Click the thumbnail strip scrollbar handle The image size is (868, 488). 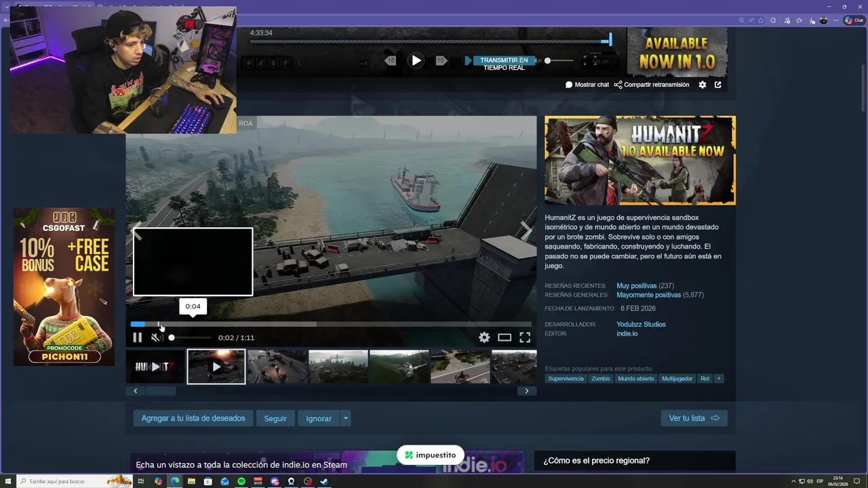(x=161, y=391)
